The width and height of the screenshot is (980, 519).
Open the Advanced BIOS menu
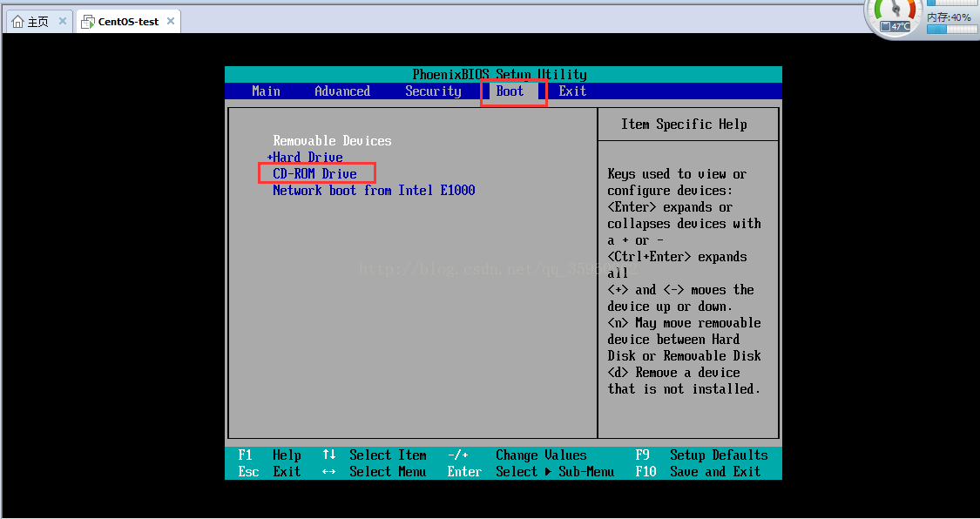coord(342,91)
